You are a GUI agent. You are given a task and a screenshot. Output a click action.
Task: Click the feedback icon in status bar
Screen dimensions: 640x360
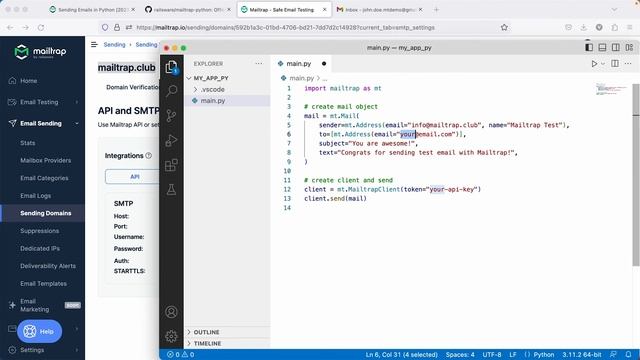coord(613,355)
